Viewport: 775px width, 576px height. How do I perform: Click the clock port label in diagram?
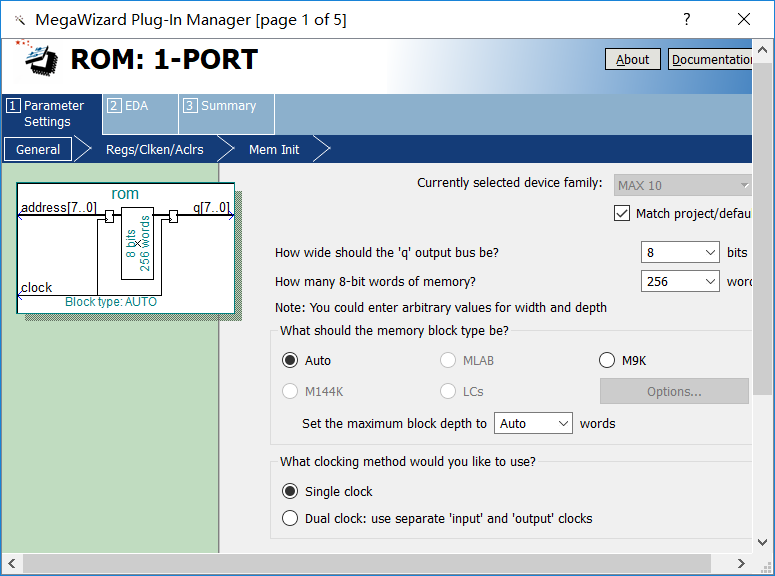pyautogui.click(x=37, y=287)
